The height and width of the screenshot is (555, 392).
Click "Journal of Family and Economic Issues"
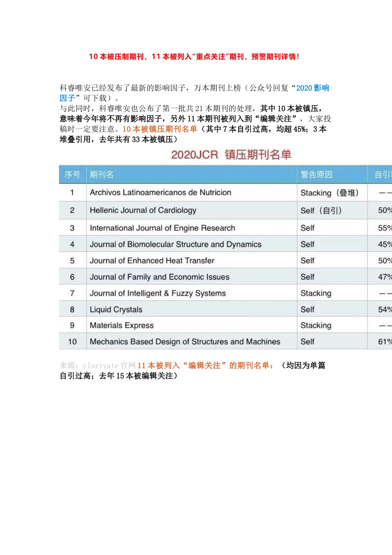pyautogui.click(x=159, y=277)
